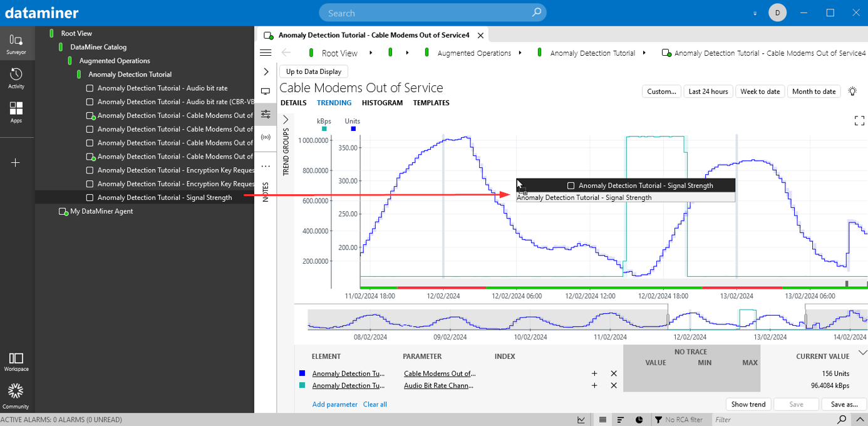The width and height of the screenshot is (868, 426).
Task: Click the blue swatch on the Cable Modems row
Action: (302, 373)
